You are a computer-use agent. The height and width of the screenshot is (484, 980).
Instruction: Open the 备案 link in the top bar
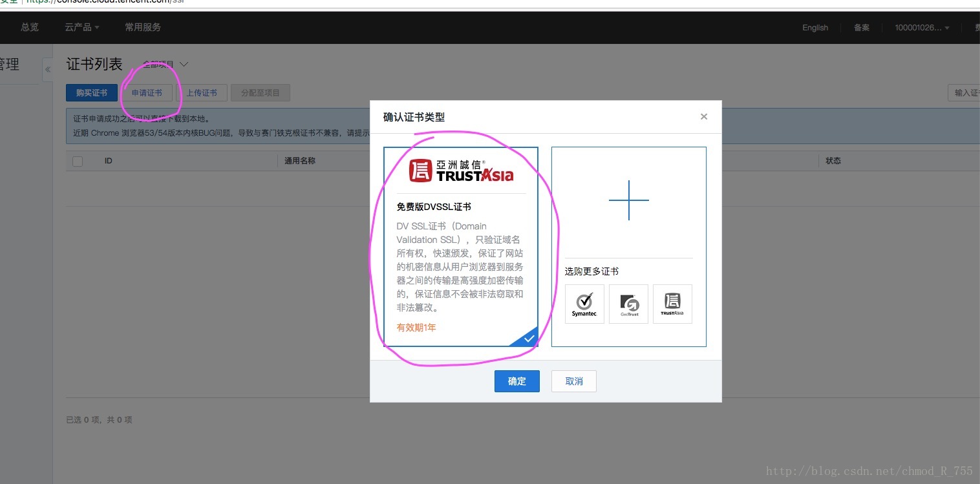tap(862, 28)
